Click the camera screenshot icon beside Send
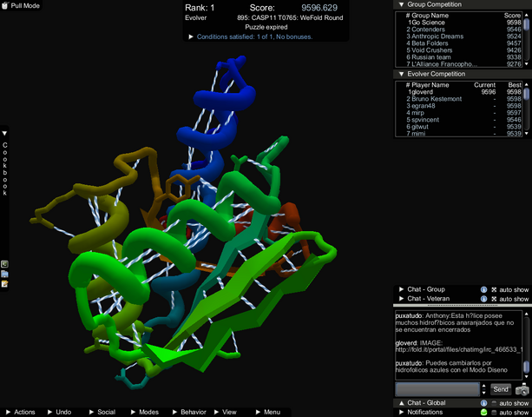 click(522, 389)
